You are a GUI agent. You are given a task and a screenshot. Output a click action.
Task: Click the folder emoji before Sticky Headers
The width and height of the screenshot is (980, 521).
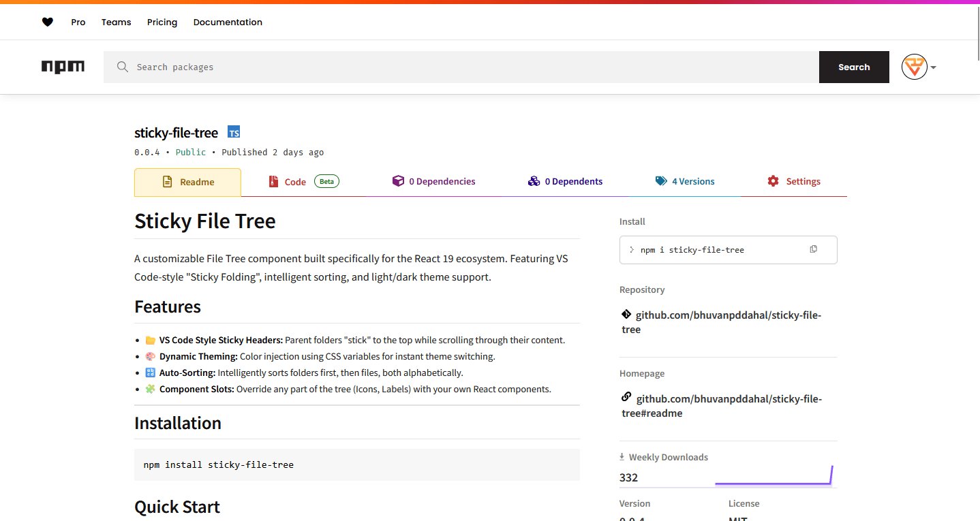click(151, 340)
